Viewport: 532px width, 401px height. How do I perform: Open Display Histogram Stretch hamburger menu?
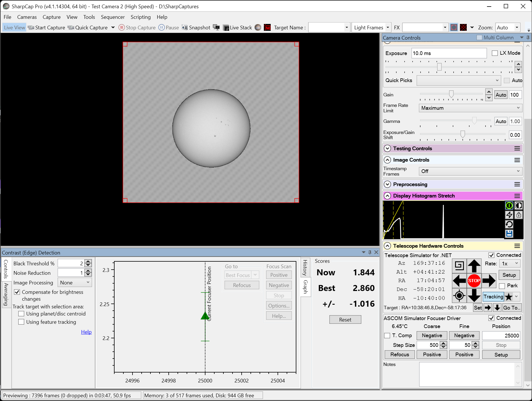pyautogui.click(x=517, y=196)
